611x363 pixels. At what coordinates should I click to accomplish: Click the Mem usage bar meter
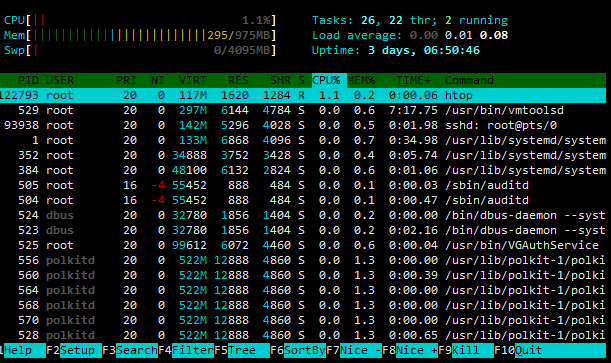click(140, 35)
